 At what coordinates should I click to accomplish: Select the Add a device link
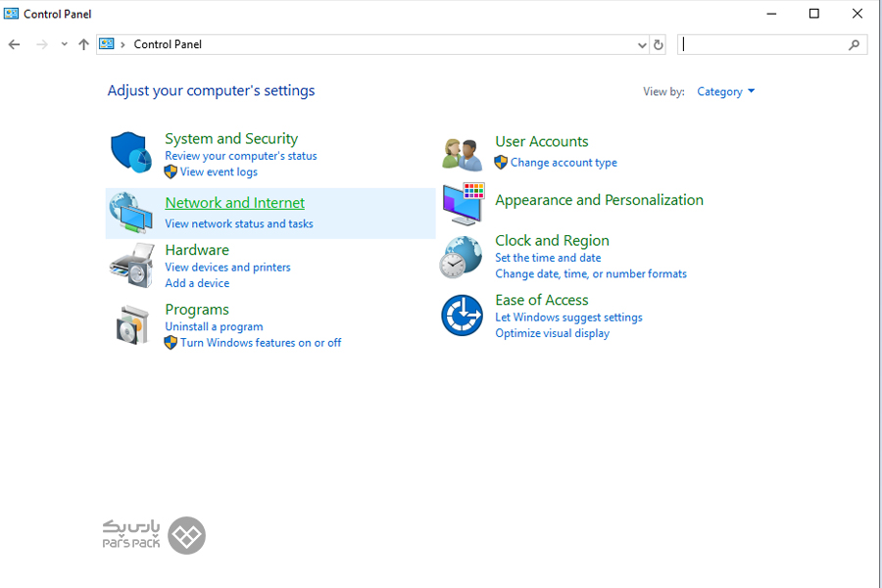pos(197,283)
